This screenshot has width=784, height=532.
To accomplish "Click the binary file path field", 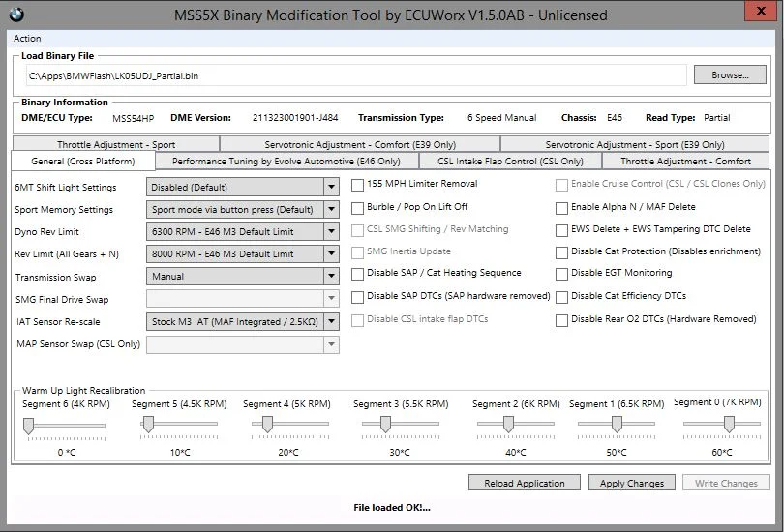I will [x=356, y=75].
